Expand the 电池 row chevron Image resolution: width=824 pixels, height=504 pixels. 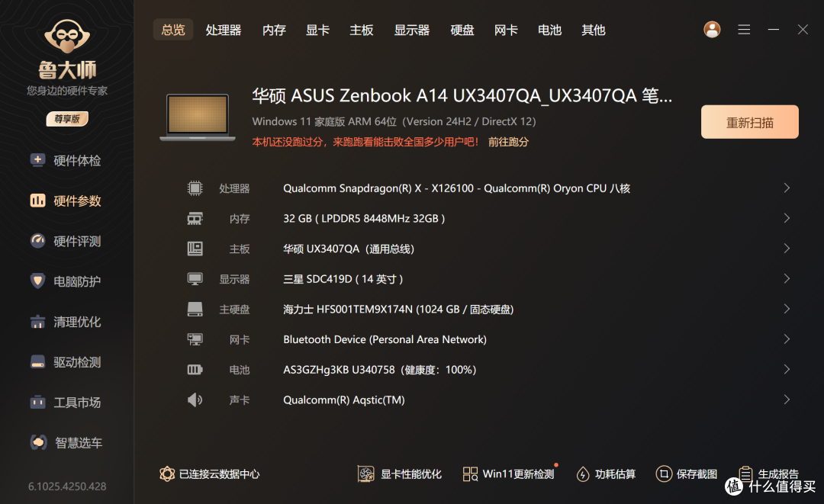tap(787, 370)
